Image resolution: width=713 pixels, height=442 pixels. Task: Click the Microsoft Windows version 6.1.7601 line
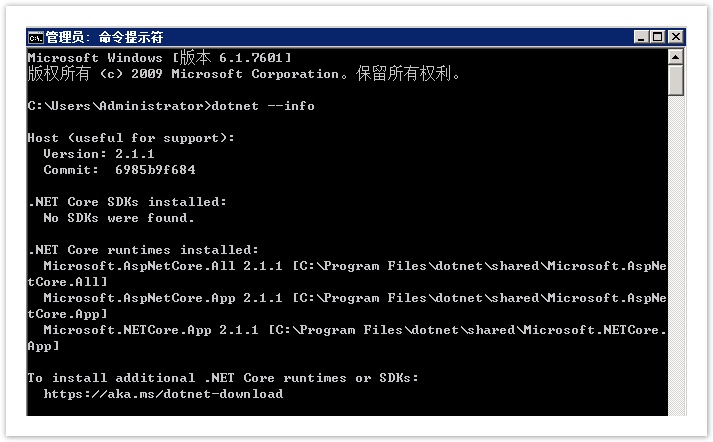coord(159,58)
